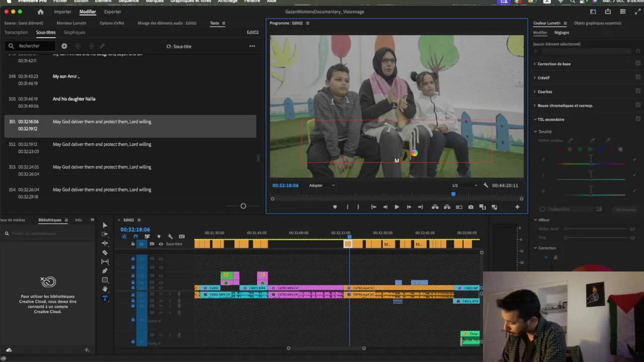Select the Type tool

[105, 298]
